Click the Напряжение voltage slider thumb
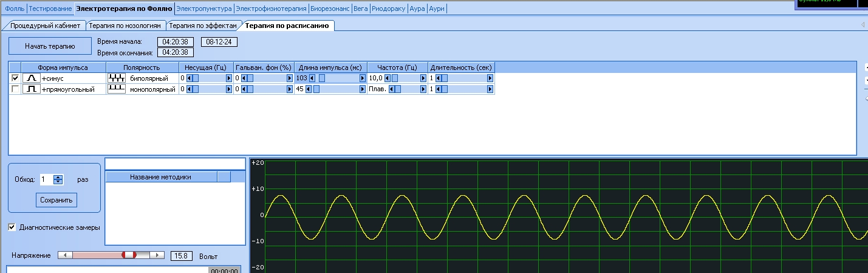Image resolution: width=868 pixels, height=273 pixels. 128,255
